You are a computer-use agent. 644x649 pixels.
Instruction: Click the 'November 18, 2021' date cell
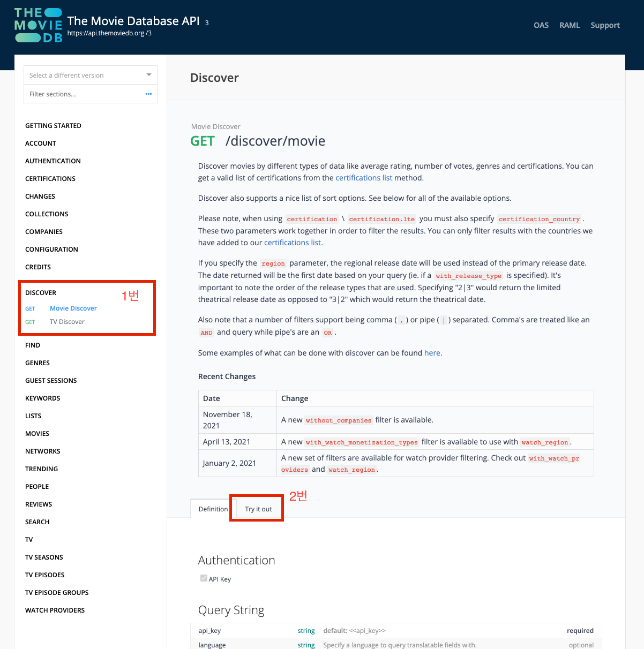pos(237,420)
